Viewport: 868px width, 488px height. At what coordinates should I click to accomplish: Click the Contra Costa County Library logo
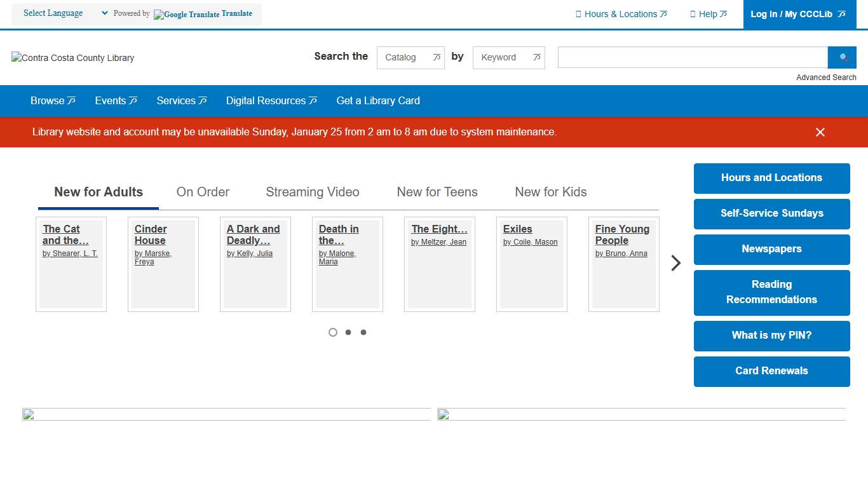pos(73,58)
